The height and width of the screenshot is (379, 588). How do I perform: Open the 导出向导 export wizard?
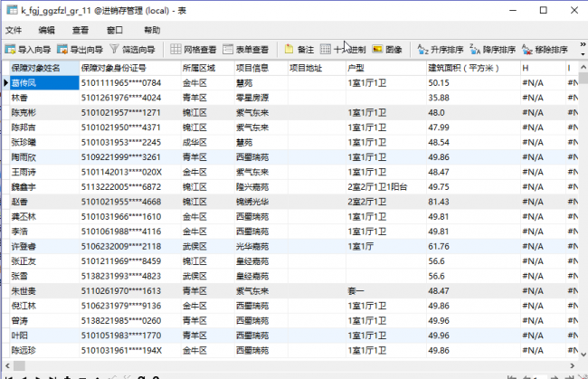[x=80, y=49]
